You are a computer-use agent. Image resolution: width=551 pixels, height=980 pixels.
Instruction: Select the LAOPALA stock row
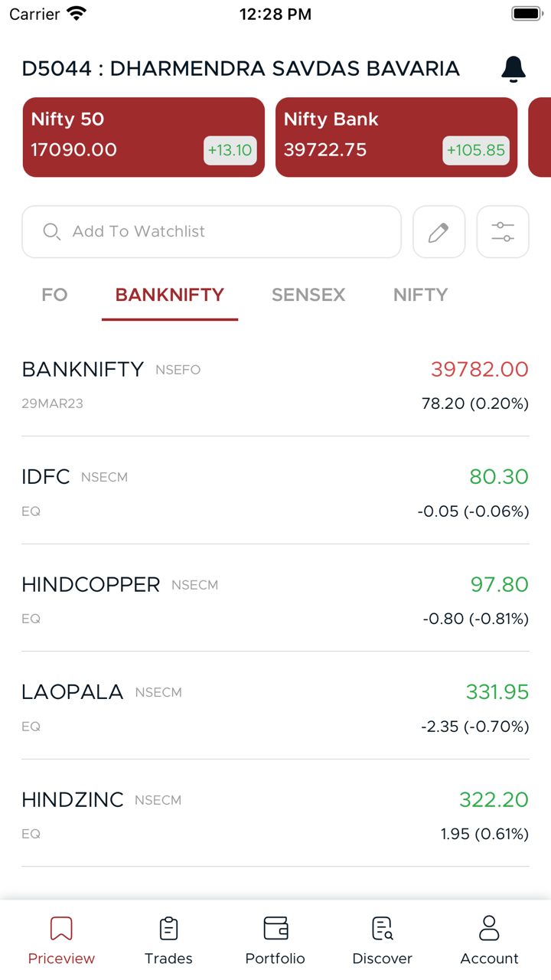[275, 707]
